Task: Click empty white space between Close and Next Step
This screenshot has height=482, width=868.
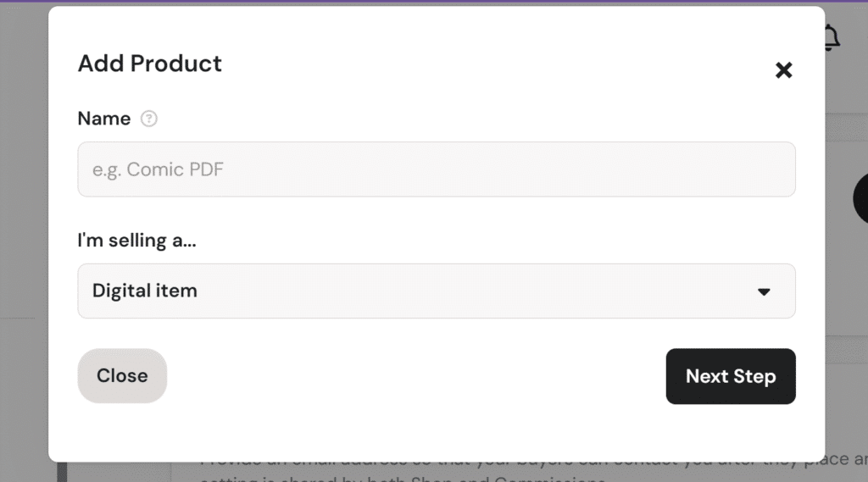Action: click(415, 376)
